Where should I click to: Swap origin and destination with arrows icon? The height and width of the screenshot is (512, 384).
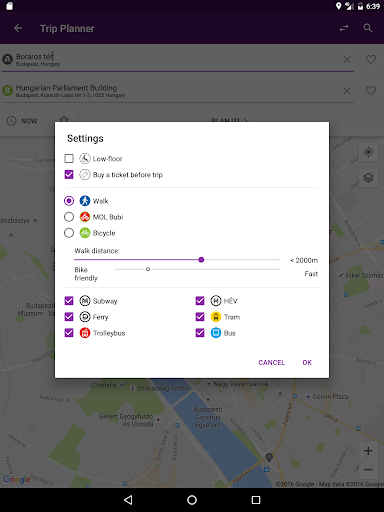[344, 28]
